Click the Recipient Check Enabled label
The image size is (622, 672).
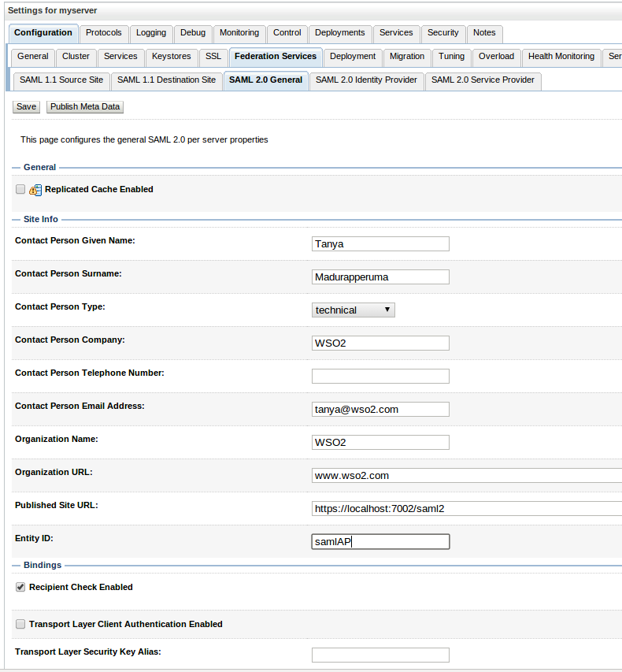pos(81,587)
